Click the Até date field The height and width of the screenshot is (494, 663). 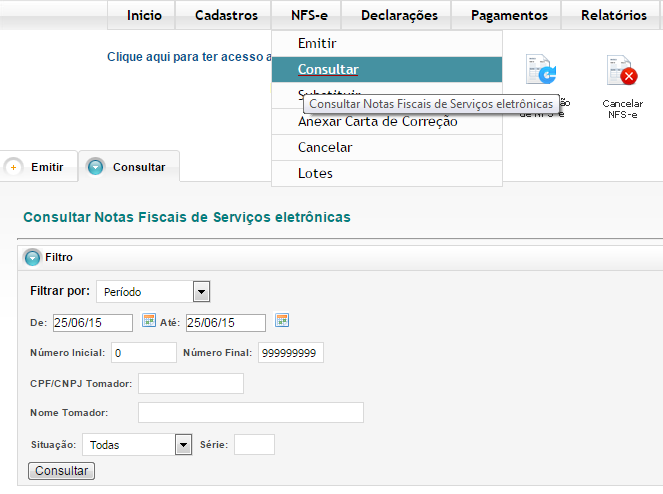[x=226, y=323]
